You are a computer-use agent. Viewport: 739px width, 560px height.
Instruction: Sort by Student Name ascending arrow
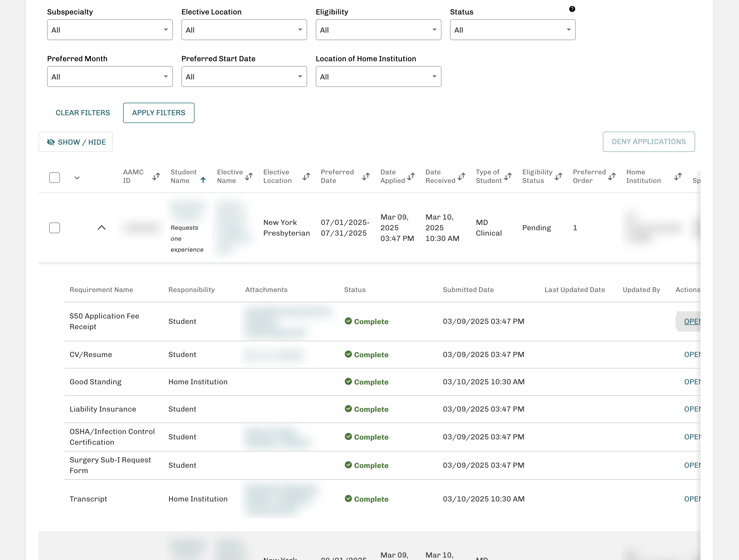point(203,180)
